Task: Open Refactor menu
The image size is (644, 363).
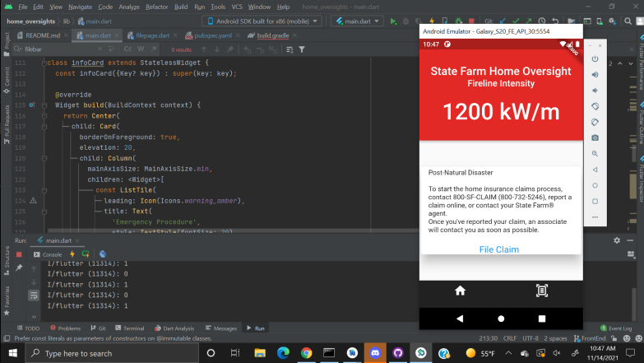Action: pos(156,7)
